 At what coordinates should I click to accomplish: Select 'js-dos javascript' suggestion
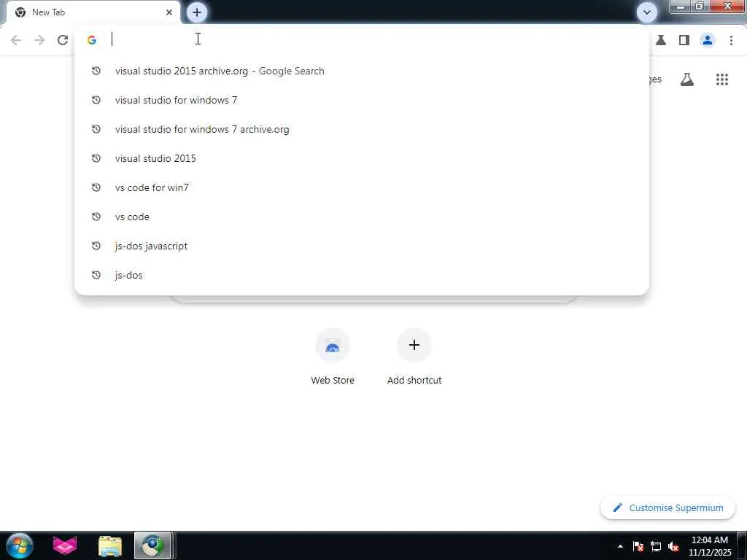tap(362, 246)
